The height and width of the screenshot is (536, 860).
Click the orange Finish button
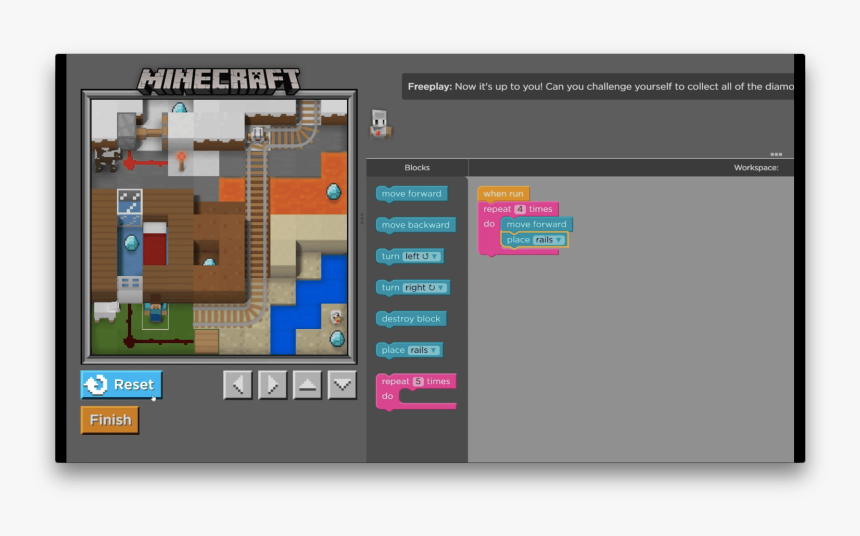click(x=110, y=420)
